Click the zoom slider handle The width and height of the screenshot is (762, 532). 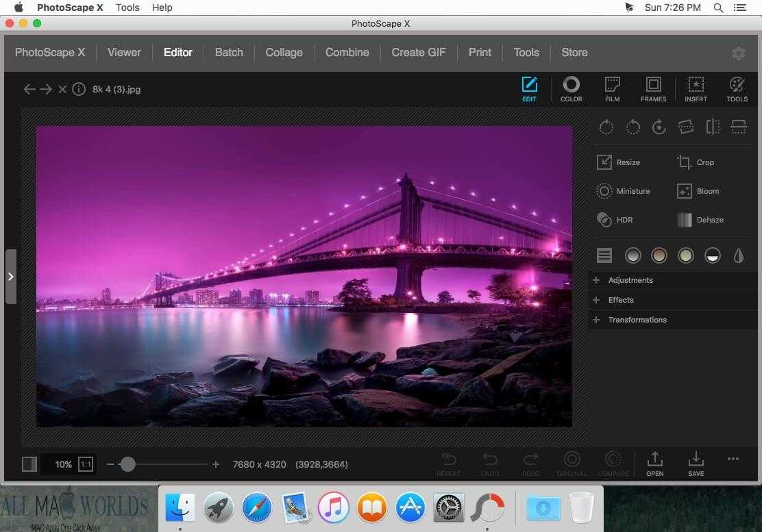tap(127, 464)
